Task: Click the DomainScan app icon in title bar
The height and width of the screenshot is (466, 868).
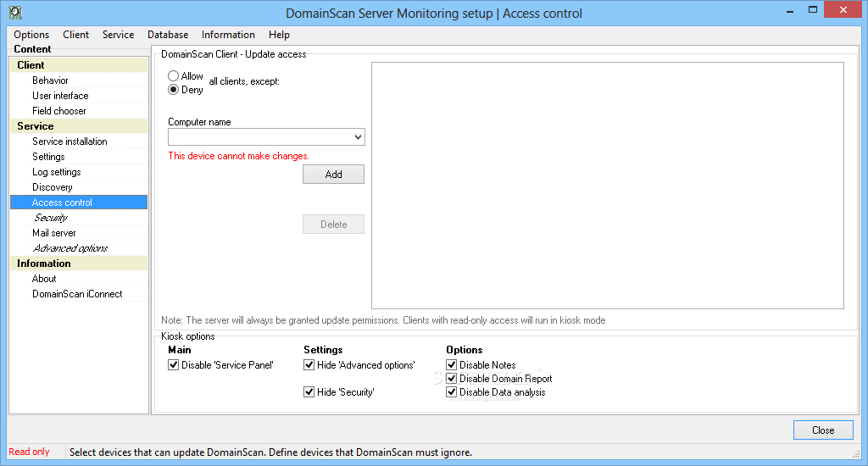Action: (x=15, y=12)
